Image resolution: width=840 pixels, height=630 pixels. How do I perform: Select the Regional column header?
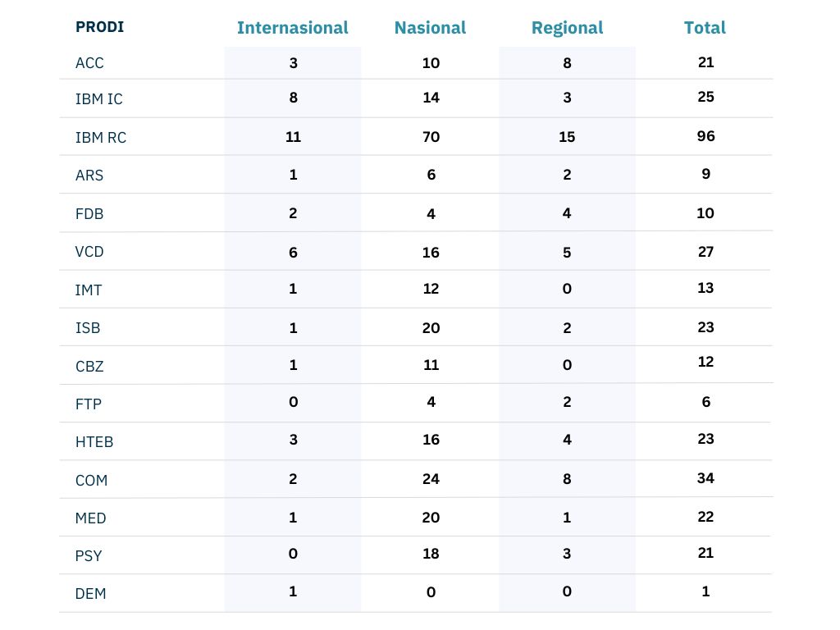(x=567, y=28)
